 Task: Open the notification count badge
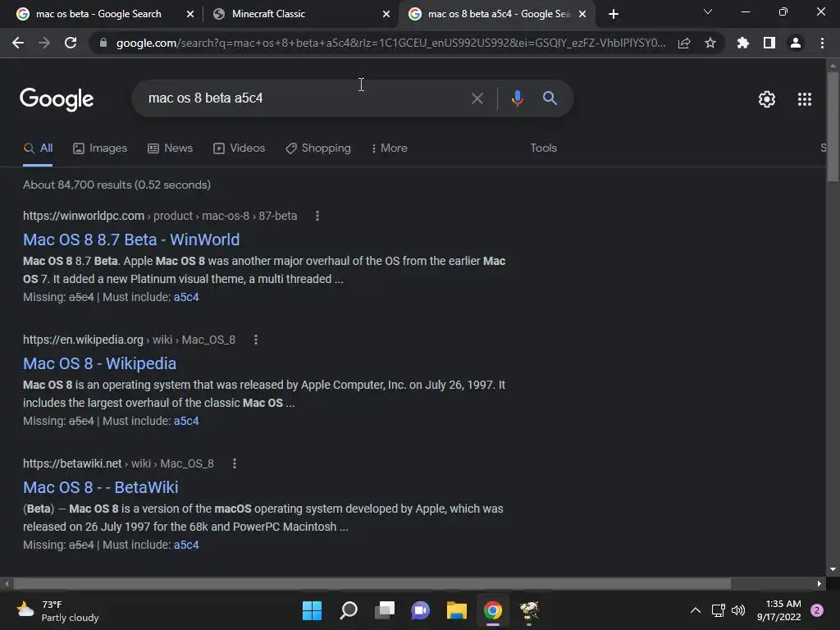point(817,610)
